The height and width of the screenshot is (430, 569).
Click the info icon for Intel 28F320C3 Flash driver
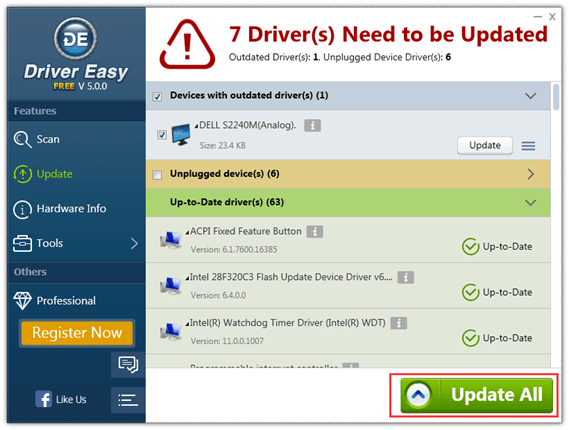(405, 277)
